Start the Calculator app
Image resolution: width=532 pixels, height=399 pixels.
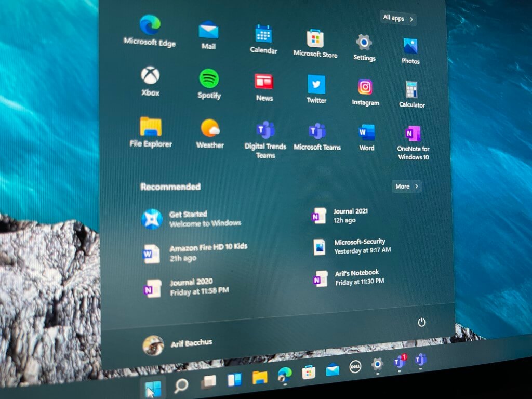click(411, 90)
